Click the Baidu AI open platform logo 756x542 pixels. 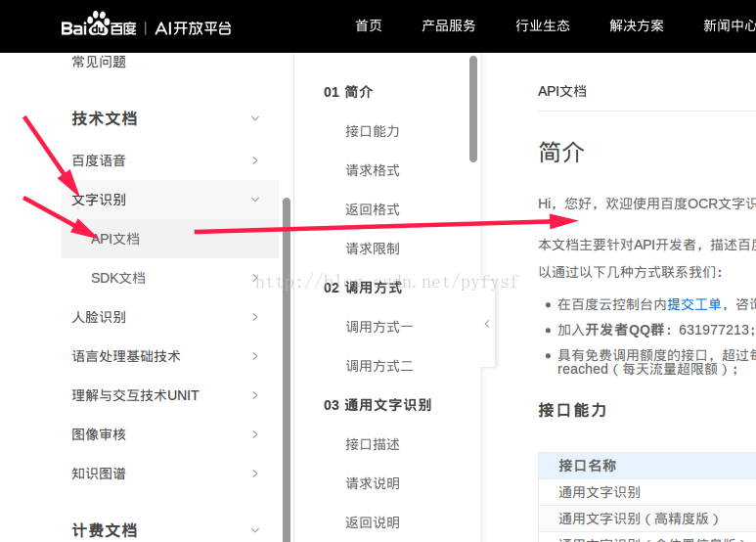[146, 25]
